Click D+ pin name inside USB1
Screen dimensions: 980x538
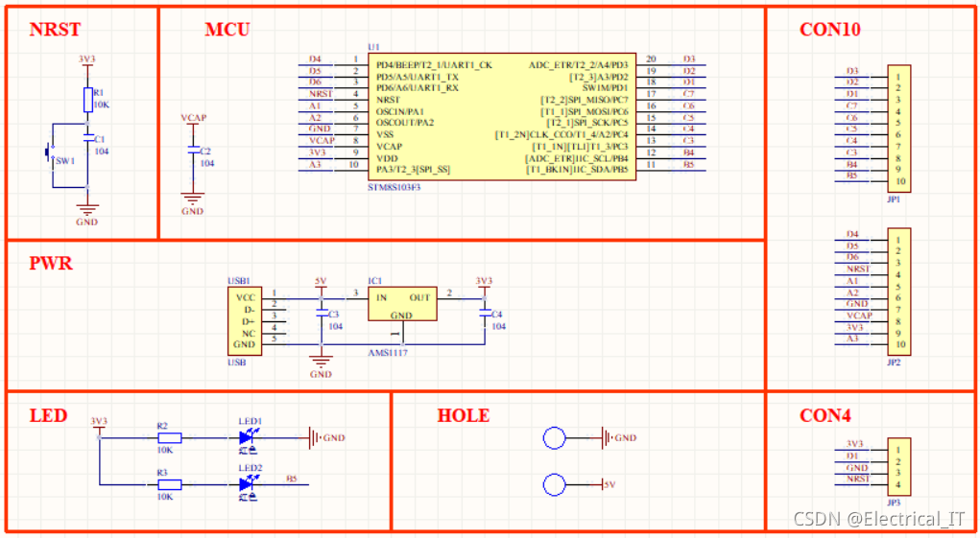click(249, 321)
